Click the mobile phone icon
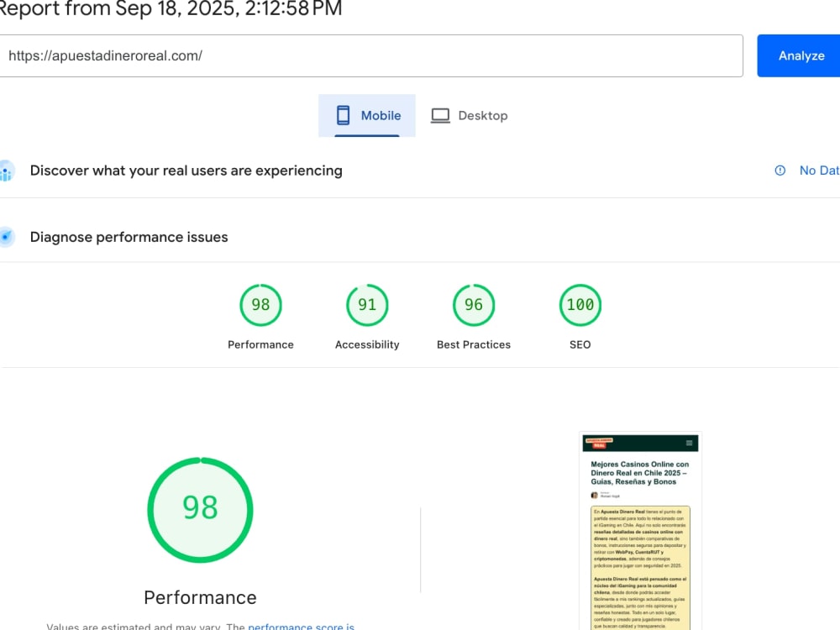 point(343,115)
